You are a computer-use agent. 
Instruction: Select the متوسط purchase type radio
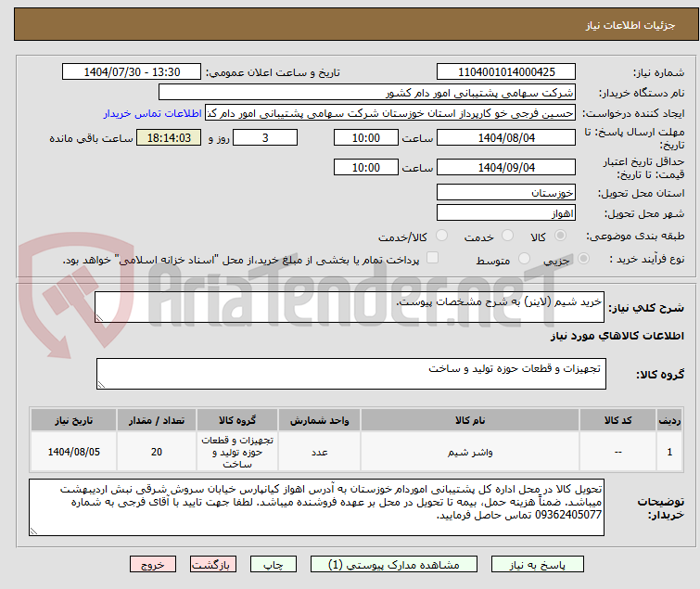coord(524,259)
